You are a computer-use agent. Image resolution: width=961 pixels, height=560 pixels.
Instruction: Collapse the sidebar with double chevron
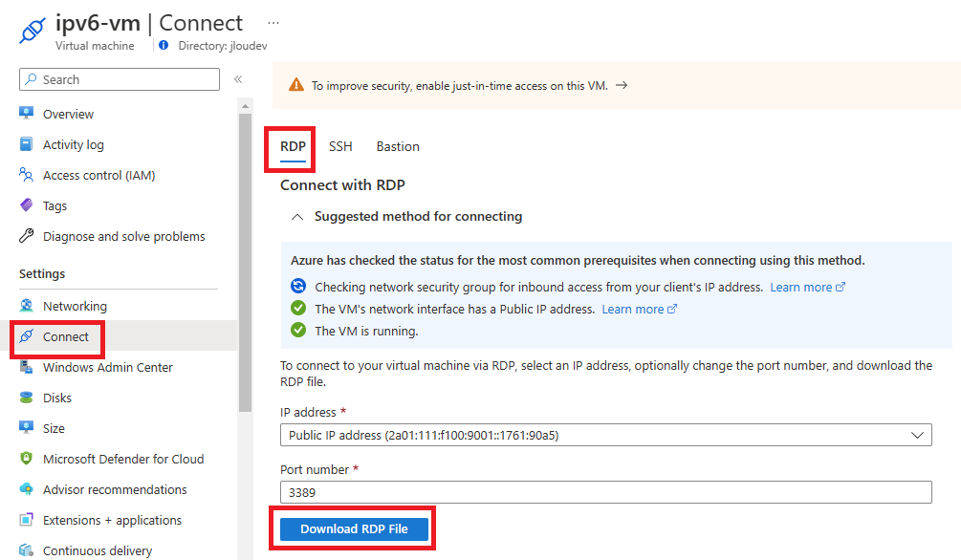pos(238,79)
